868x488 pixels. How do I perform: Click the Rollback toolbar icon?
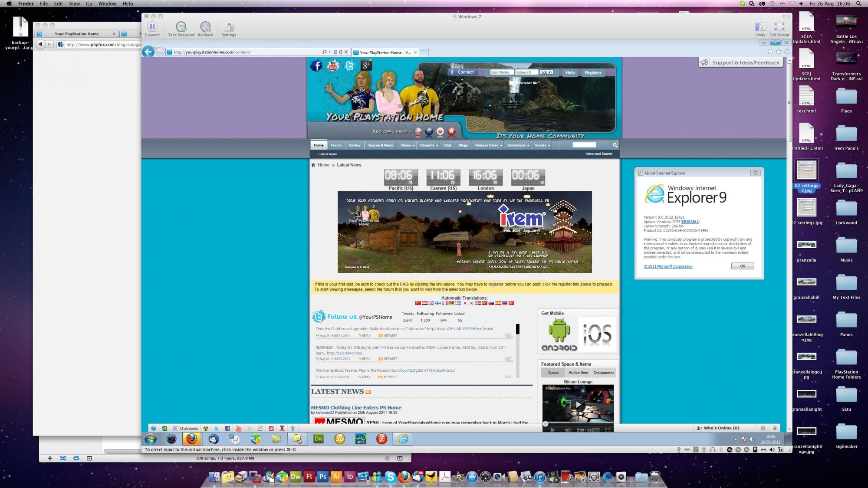tap(205, 27)
